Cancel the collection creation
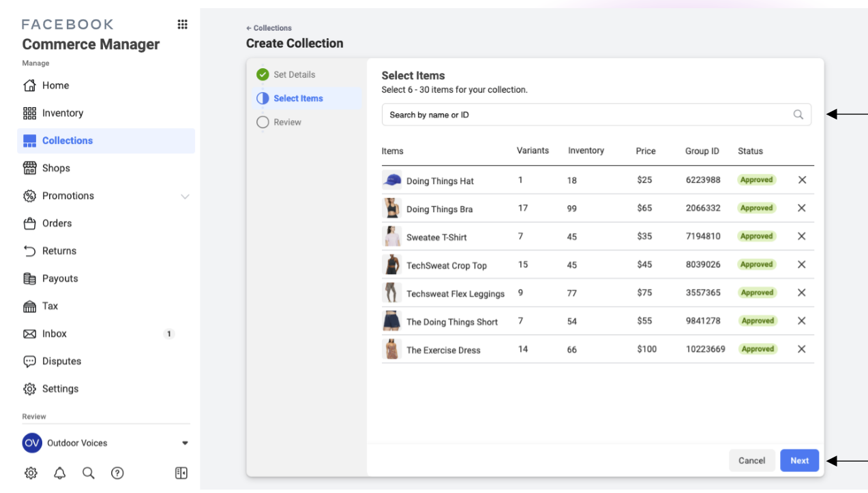Screen dimensions: 868x493 pos(752,460)
